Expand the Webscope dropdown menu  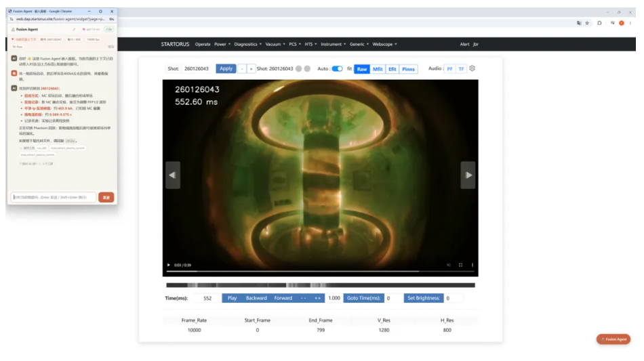pos(384,44)
